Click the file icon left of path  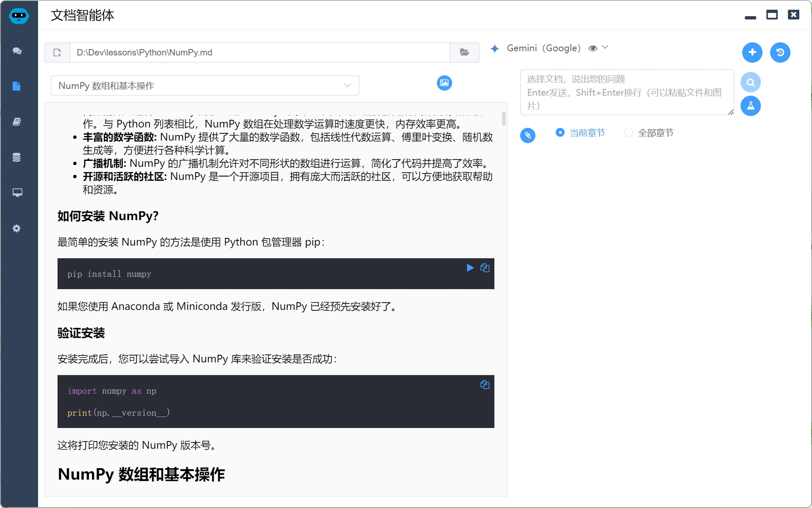coord(58,52)
